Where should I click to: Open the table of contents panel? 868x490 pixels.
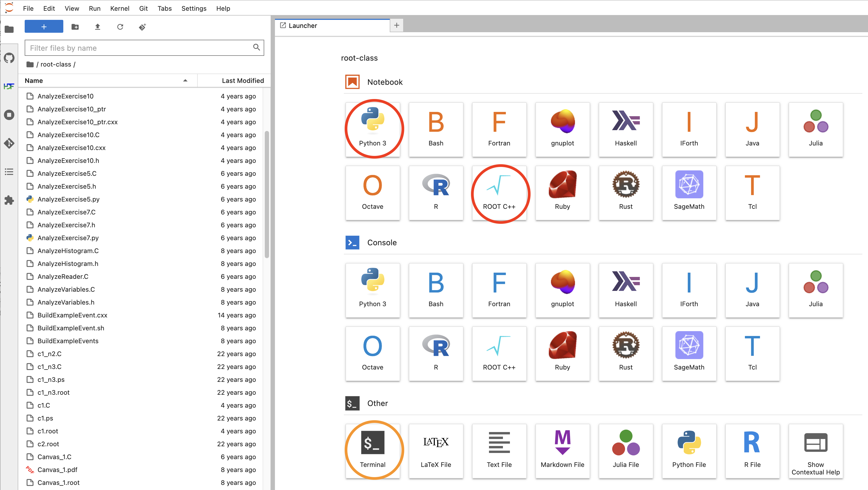[9, 172]
